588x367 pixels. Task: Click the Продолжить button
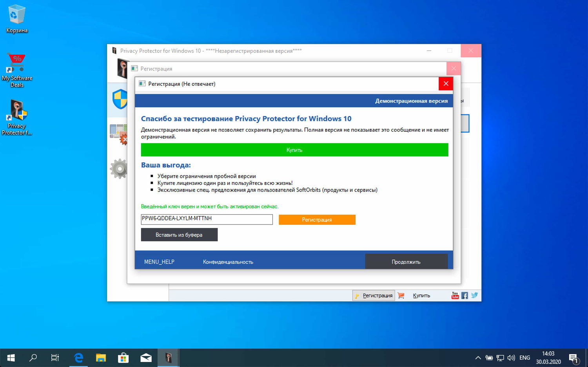[x=406, y=262]
